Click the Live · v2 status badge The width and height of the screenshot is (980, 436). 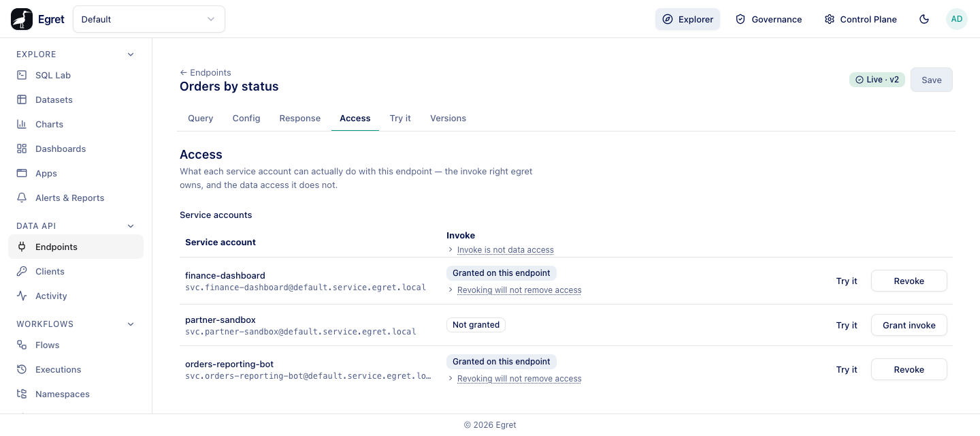(877, 80)
